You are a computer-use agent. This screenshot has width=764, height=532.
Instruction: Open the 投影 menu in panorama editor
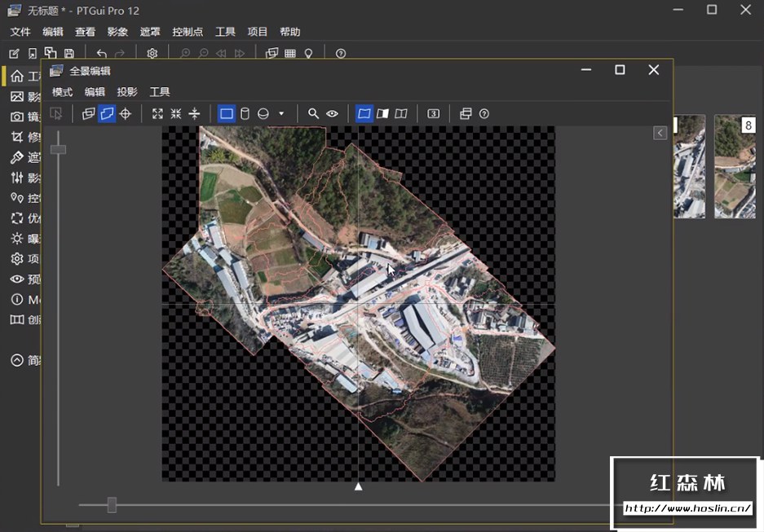pyautogui.click(x=127, y=92)
